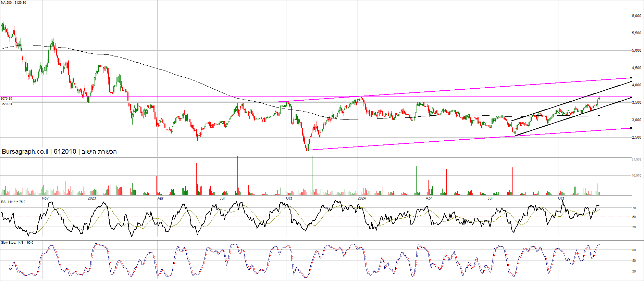Click the Nov date axis label
Viewport: 644px width, 281px height.
pos(45,198)
